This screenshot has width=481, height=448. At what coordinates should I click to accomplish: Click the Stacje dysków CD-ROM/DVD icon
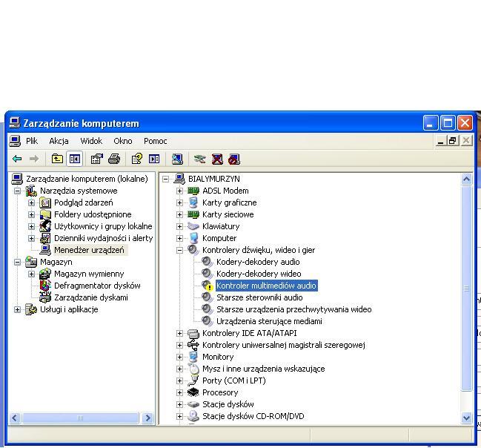point(193,416)
